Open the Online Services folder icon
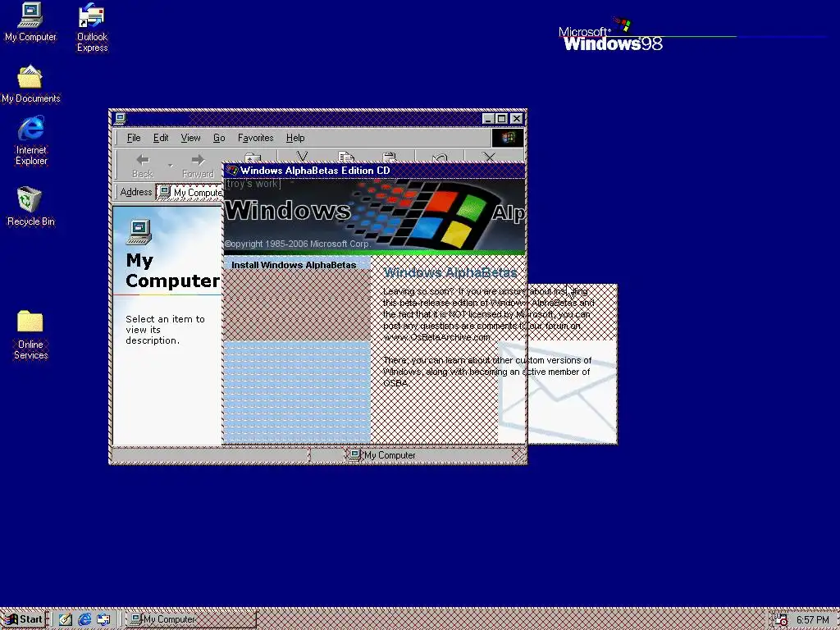 point(30,335)
